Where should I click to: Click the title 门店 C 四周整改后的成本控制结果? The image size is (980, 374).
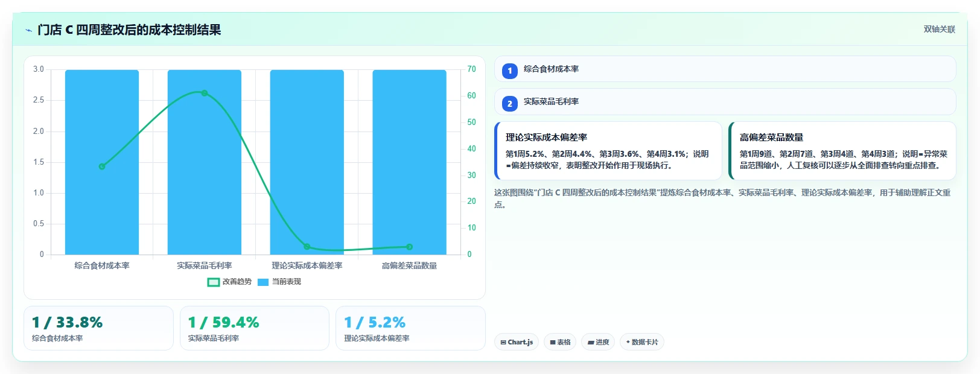[x=129, y=30]
